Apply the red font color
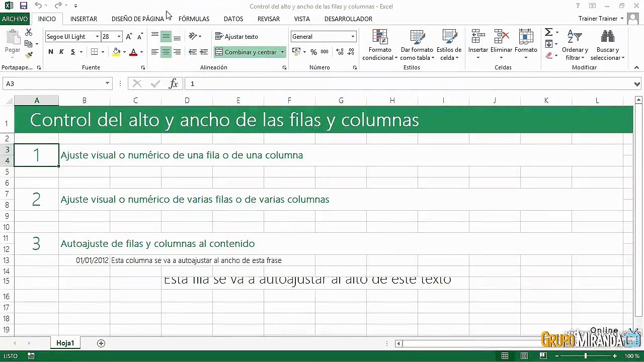 click(x=133, y=52)
